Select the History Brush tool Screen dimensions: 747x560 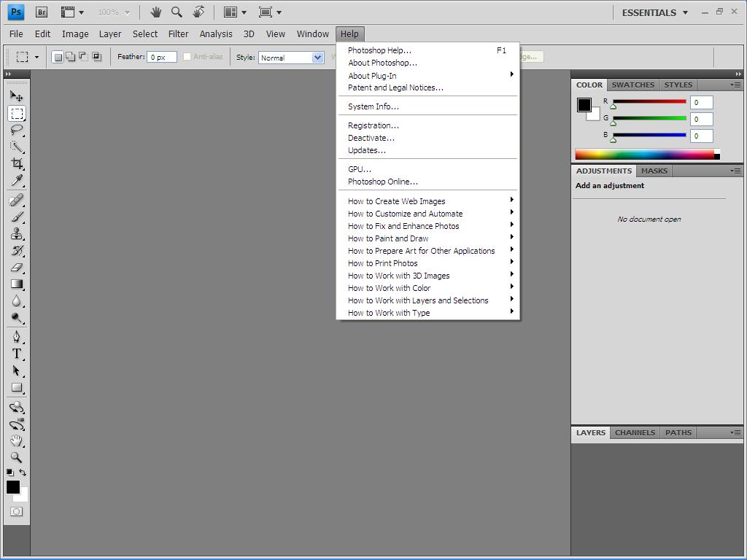pos(17,251)
